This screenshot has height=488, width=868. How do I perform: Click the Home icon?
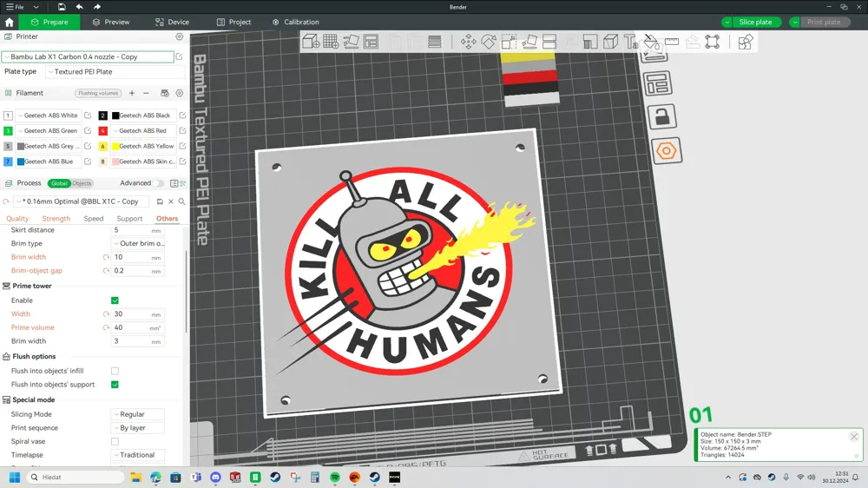click(9, 23)
